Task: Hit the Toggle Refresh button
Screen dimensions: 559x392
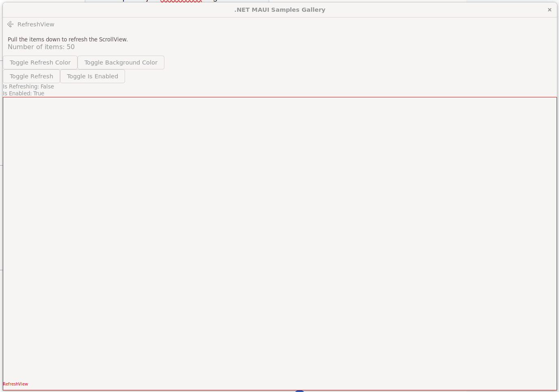Action: tap(31, 76)
